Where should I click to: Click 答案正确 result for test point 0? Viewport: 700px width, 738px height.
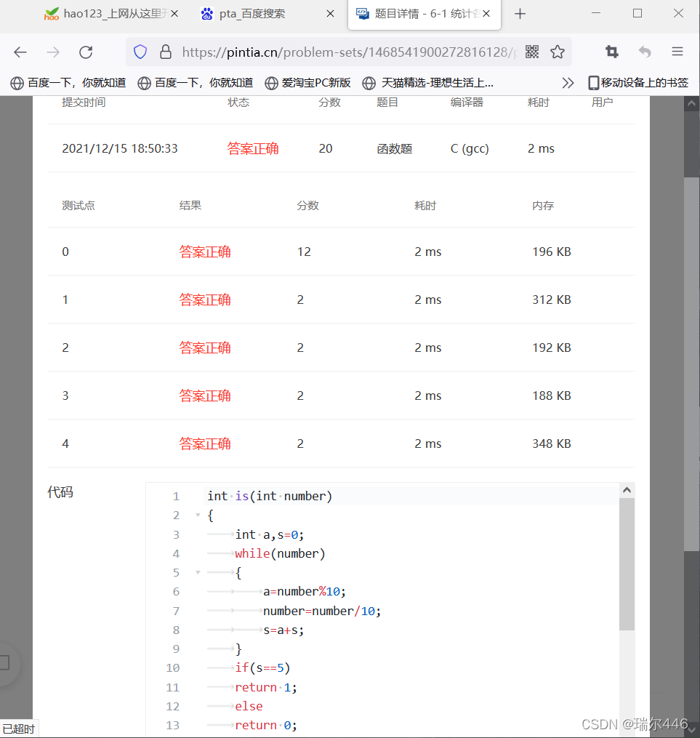(x=205, y=252)
